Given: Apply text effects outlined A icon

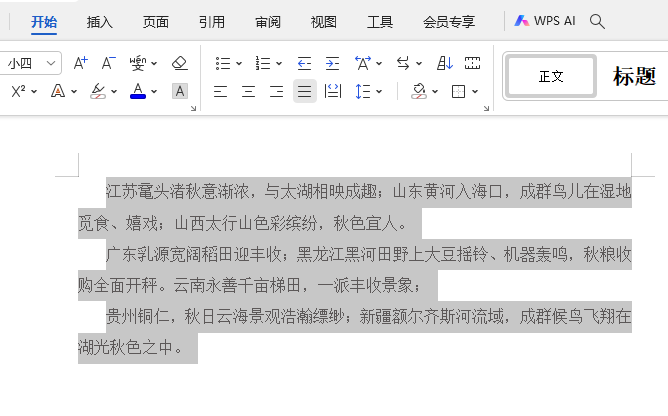Looking at the screenshot, I should [x=58, y=91].
